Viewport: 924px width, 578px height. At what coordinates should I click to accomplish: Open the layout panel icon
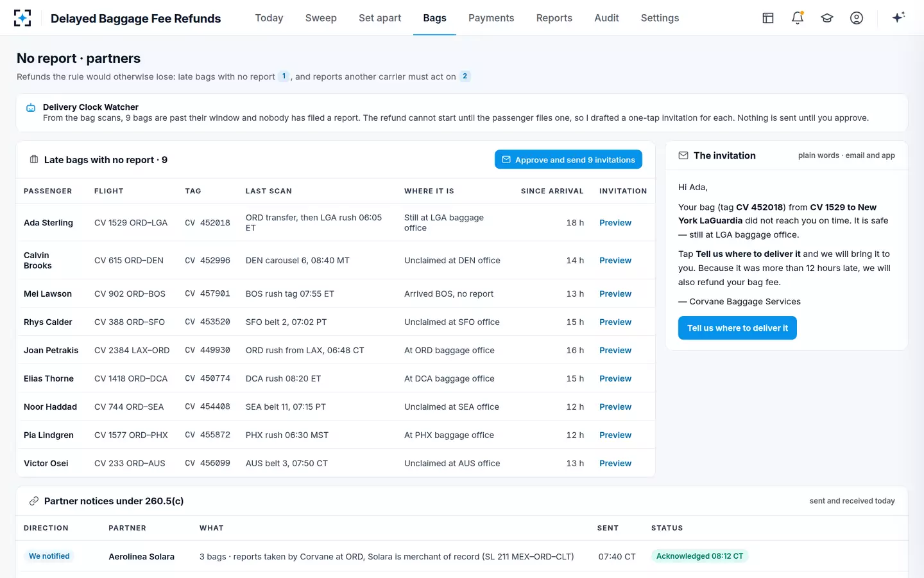(x=768, y=18)
